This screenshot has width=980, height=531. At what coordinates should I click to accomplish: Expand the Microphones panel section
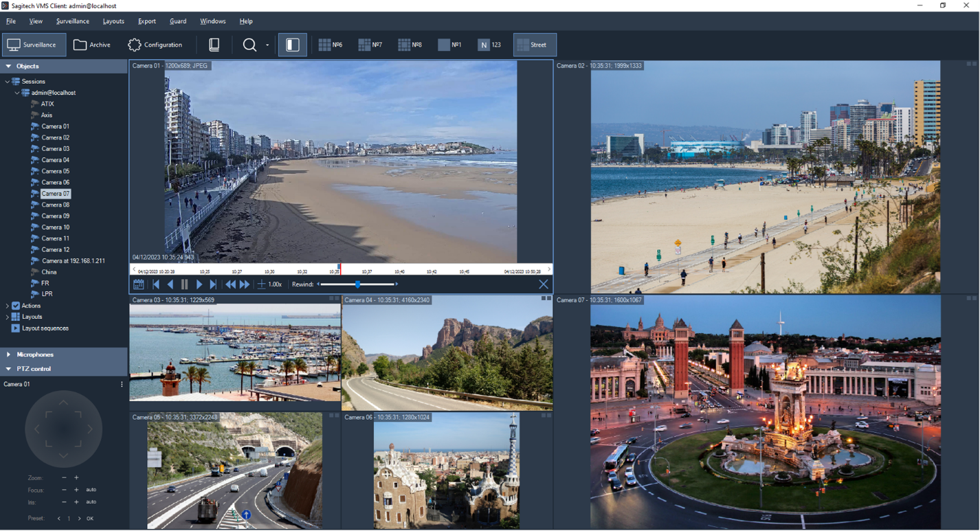[9, 354]
